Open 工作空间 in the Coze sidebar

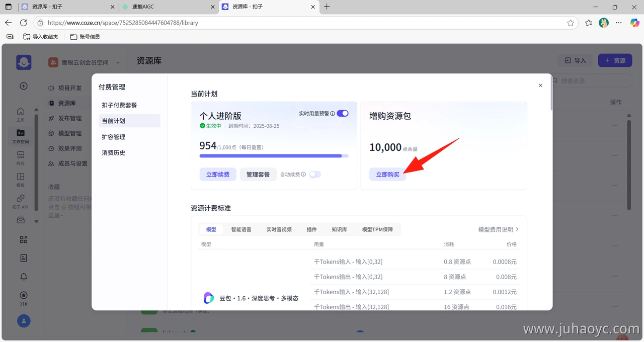21,136
